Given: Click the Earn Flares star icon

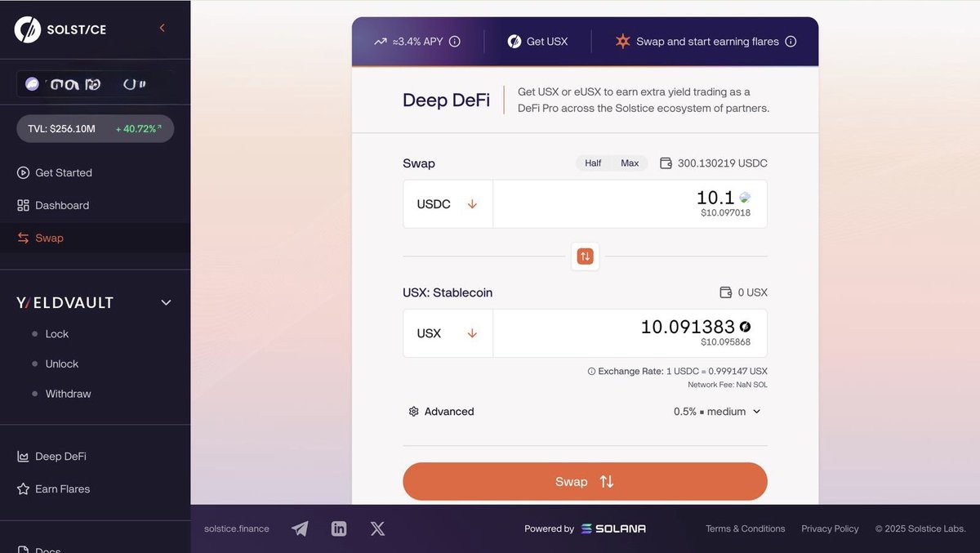Looking at the screenshot, I should 23,488.
